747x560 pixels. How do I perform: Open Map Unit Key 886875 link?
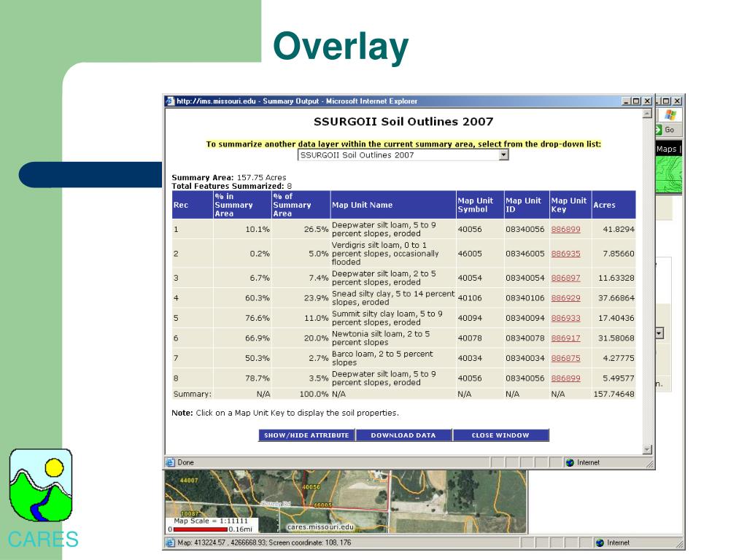[x=565, y=358]
